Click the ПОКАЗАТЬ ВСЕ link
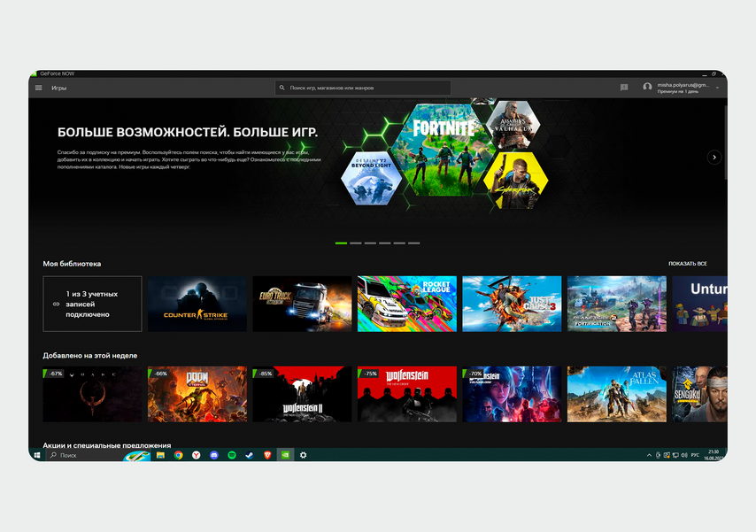The image size is (756, 532). pos(688,264)
